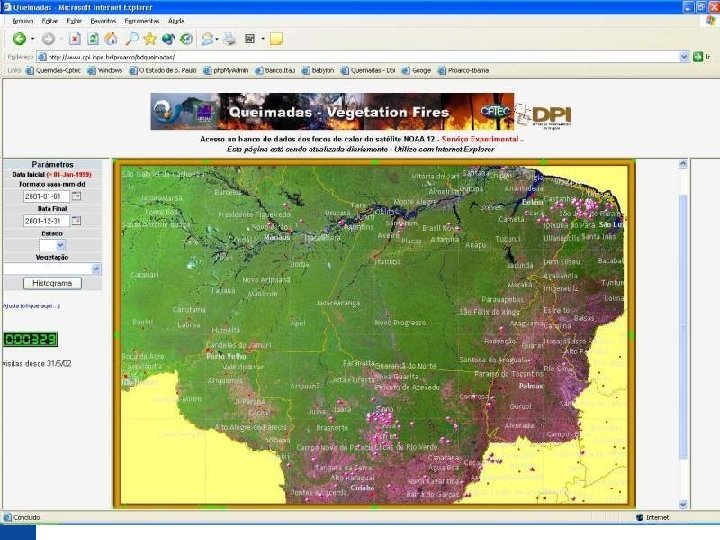This screenshot has width=720, height=540.
Task: Click the Media globe icon
Action: (168, 39)
